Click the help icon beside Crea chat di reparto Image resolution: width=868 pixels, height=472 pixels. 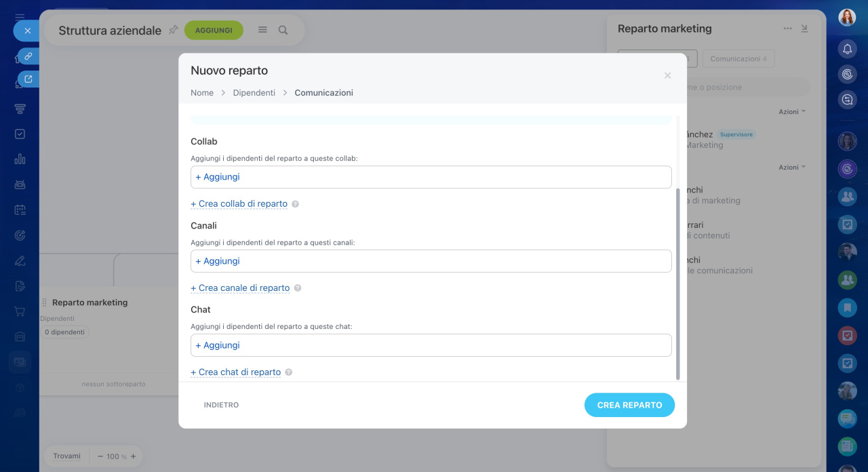tap(289, 372)
